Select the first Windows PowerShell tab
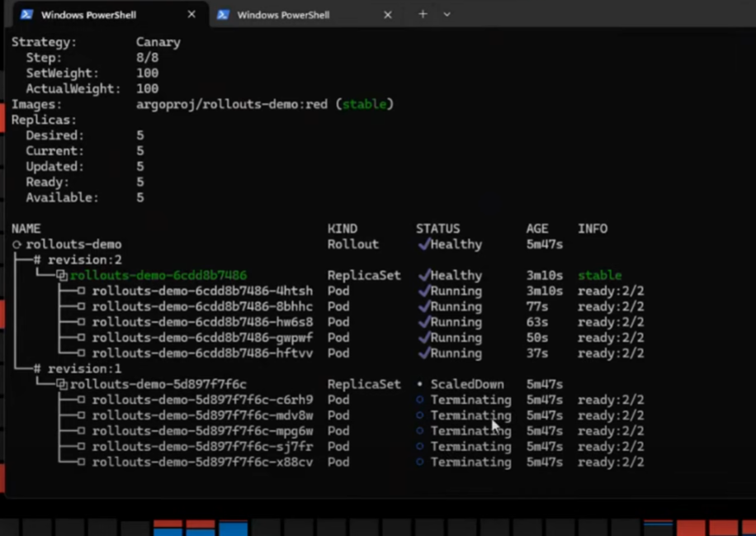Screen dimensions: 756x536 click(108, 15)
